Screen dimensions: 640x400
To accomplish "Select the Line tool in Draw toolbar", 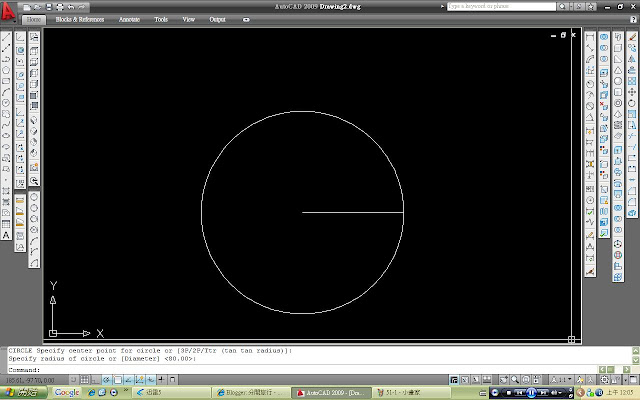I will point(6,37).
